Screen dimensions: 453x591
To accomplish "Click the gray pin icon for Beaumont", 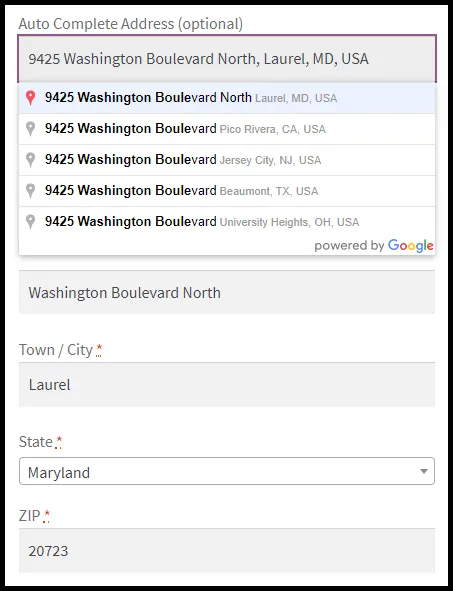I will pyautogui.click(x=31, y=191).
